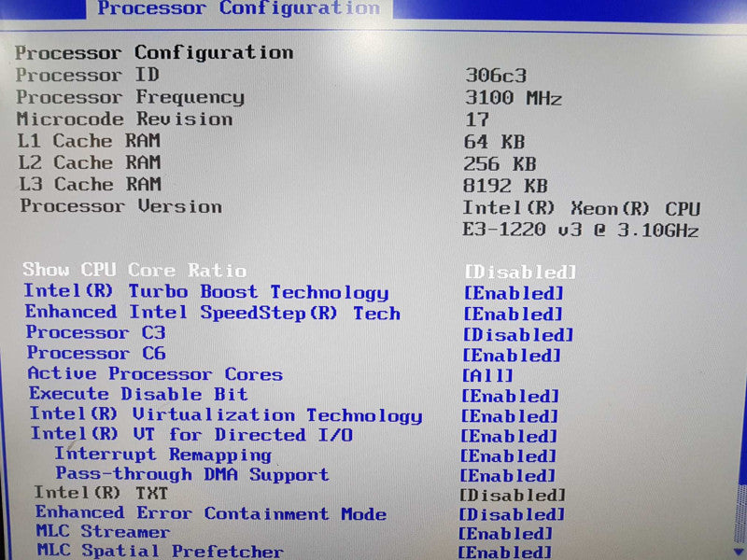
Task: Select Intel(R) Turbo Boost Technology setting
Action: (206, 292)
